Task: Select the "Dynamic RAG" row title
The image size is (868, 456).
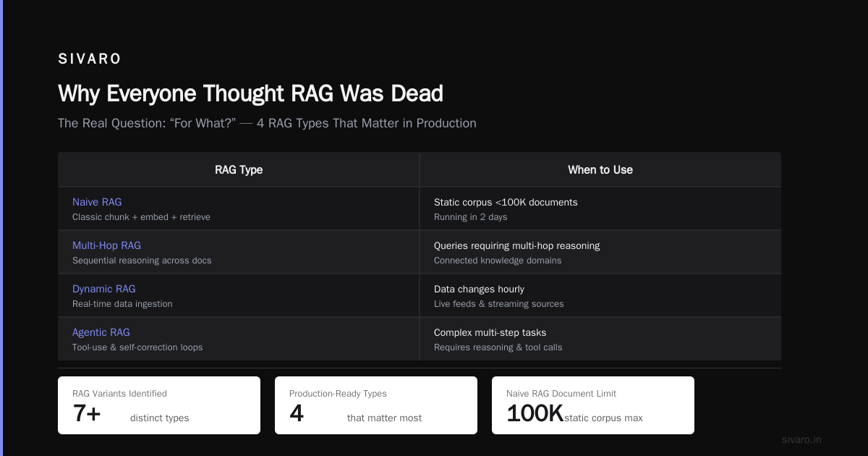Action: pyautogui.click(x=104, y=289)
